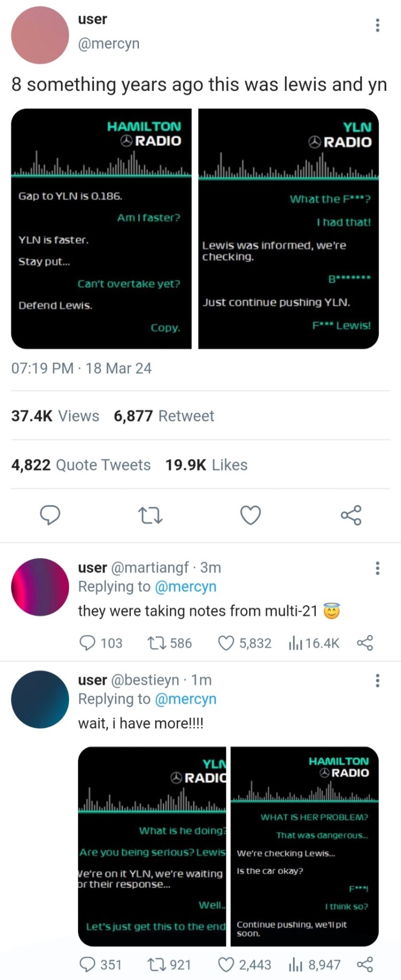Retweet the @bestieyn reply
401x980 pixels.
(155, 965)
